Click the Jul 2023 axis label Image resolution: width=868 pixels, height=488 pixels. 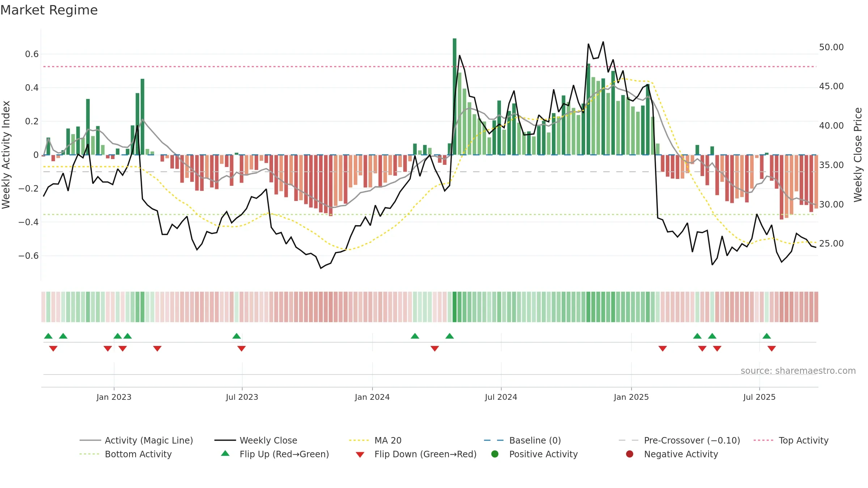pyautogui.click(x=242, y=397)
